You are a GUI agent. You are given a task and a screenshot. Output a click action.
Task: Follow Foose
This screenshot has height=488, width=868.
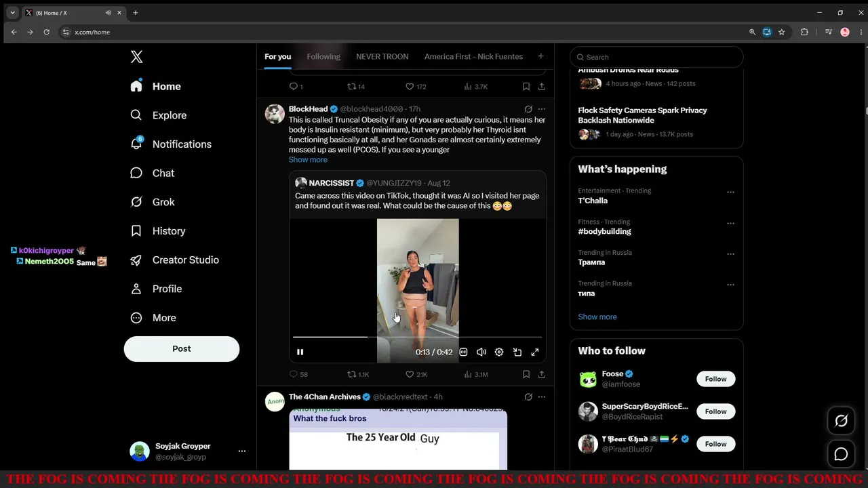pos(715,379)
